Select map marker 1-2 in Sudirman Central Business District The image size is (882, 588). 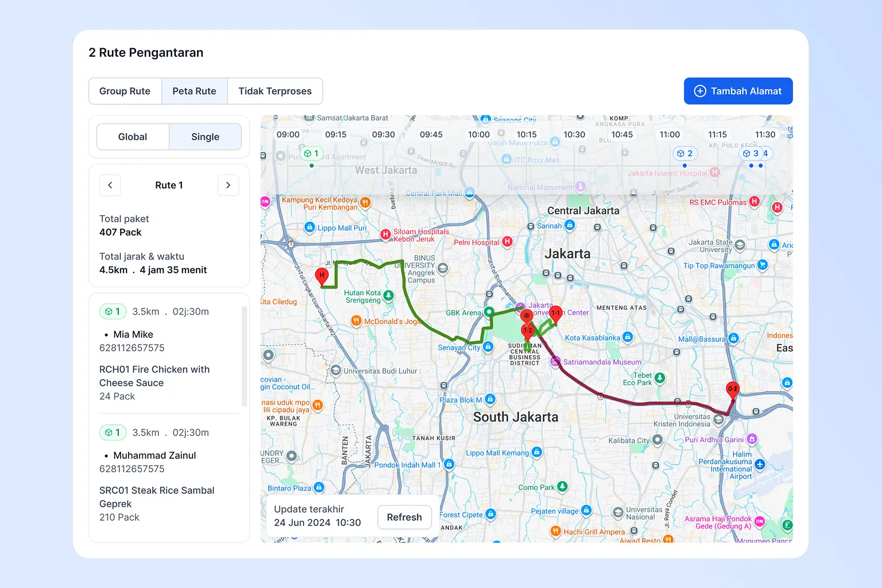pos(528,331)
